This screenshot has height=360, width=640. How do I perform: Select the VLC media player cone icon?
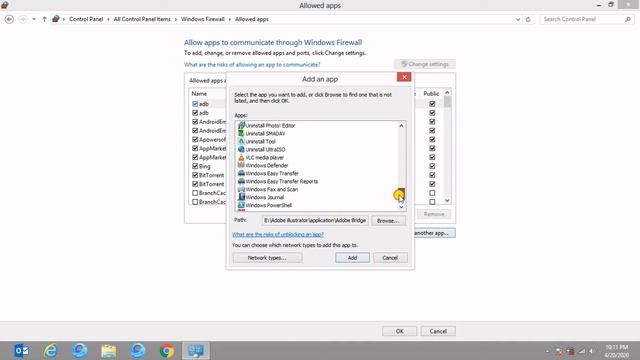[241, 157]
